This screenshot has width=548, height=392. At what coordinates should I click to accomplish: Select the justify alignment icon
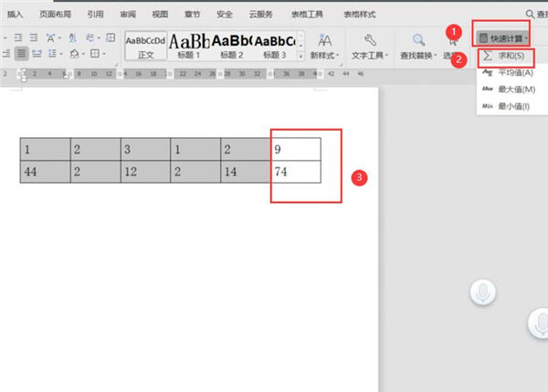tap(21, 54)
